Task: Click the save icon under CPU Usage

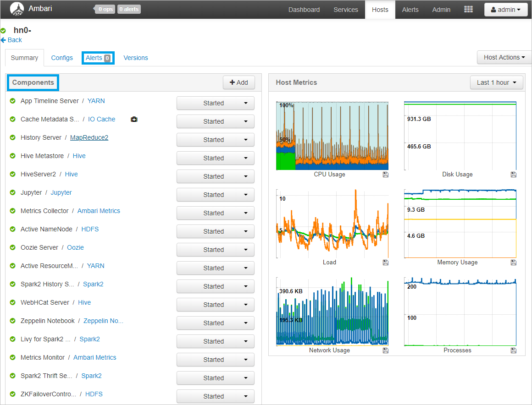Action: [x=385, y=175]
